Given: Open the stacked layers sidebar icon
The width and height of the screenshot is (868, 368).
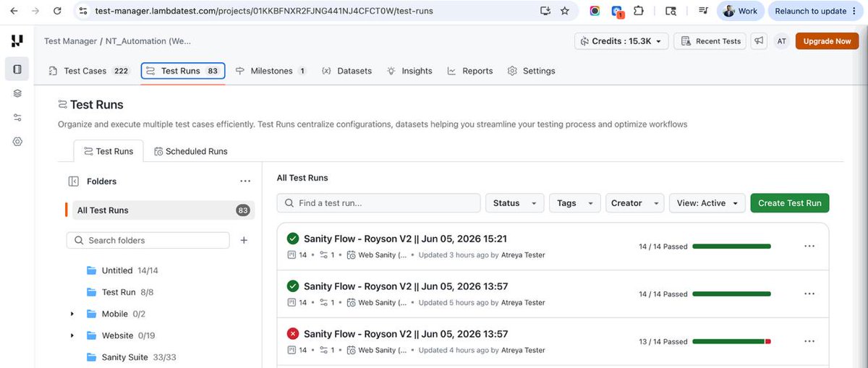Looking at the screenshot, I should tap(17, 93).
